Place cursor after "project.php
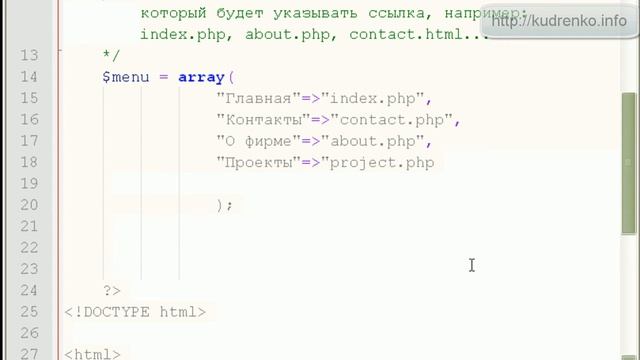This screenshot has width=640, height=360. click(435, 162)
